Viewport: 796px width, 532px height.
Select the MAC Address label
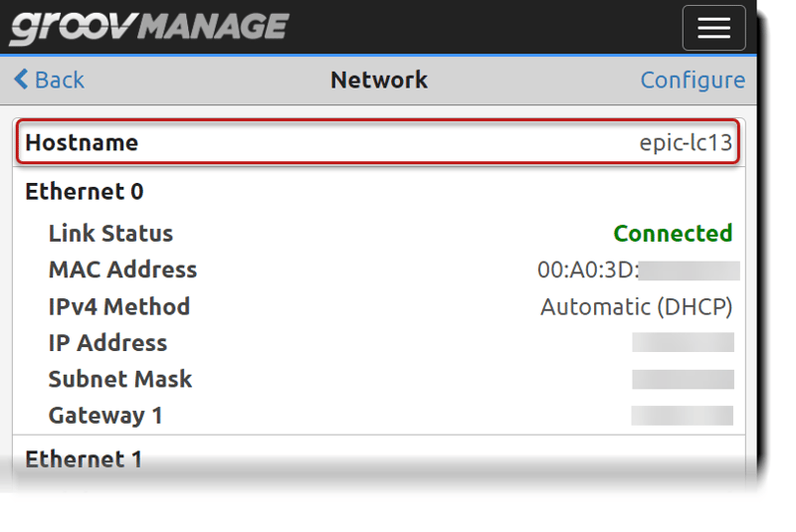click(122, 269)
